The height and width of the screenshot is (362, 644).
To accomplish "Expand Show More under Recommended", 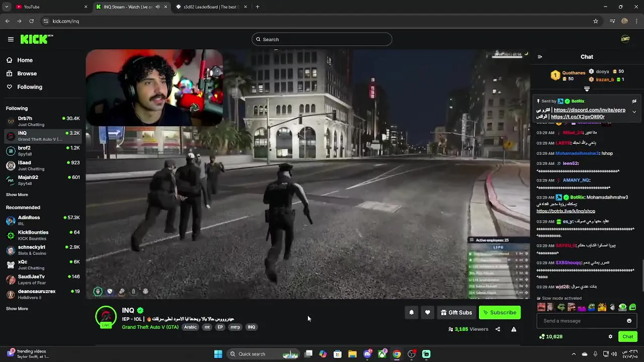I will tap(17, 309).
